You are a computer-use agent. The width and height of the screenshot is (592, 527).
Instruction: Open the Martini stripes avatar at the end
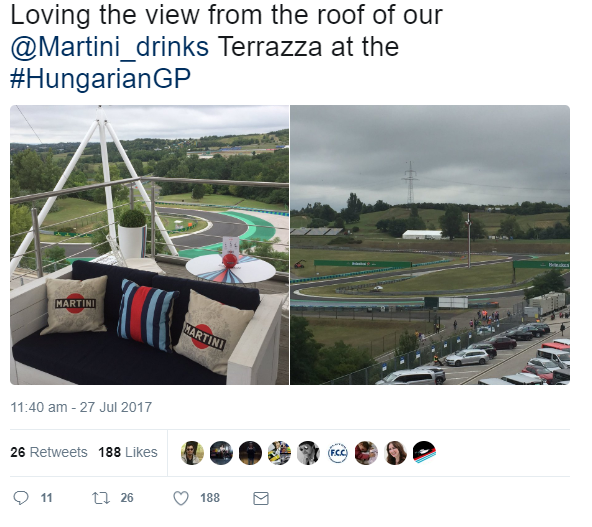point(424,453)
